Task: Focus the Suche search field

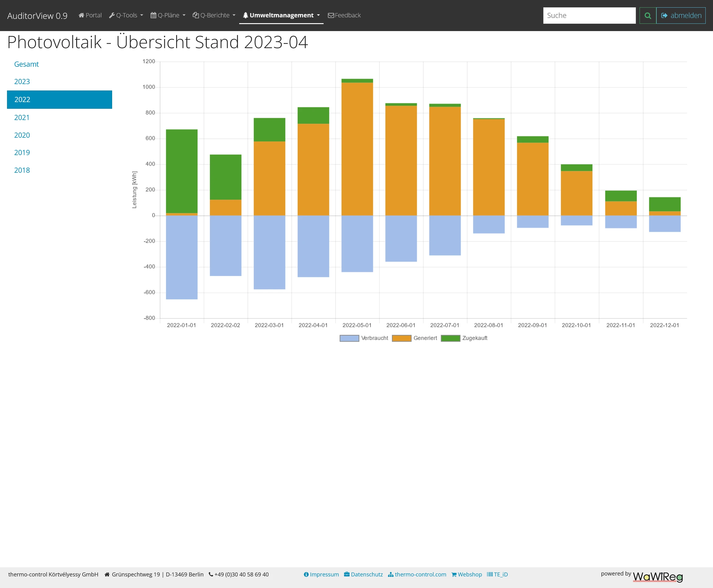Action: point(589,16)
